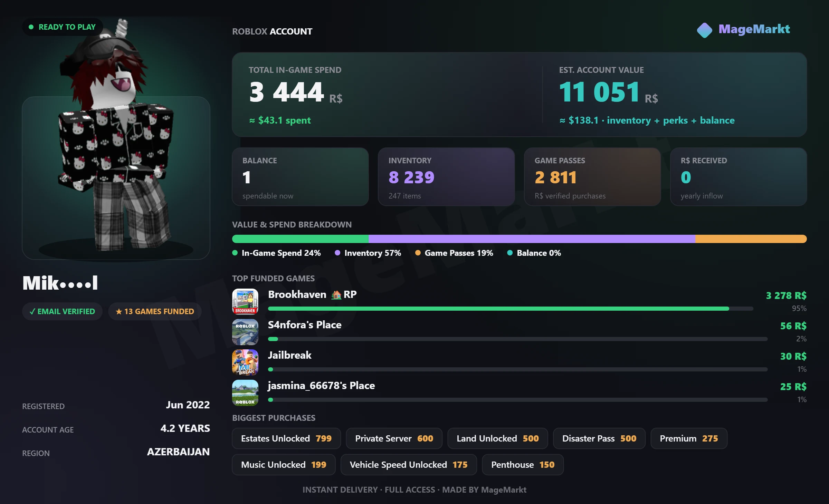Viewport: 829px width, 504px height.
Task: Select the Private Server 600 purchase chip
Action: click(394, 438)
